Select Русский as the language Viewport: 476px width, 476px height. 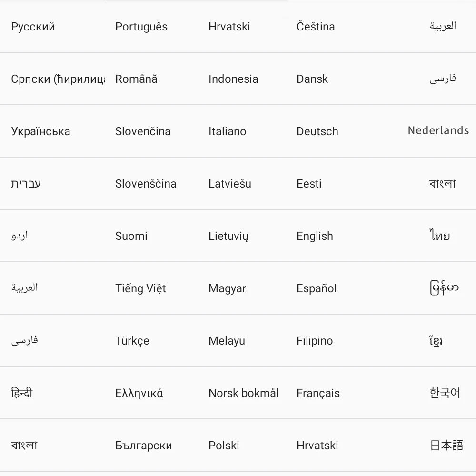(33, 27)
